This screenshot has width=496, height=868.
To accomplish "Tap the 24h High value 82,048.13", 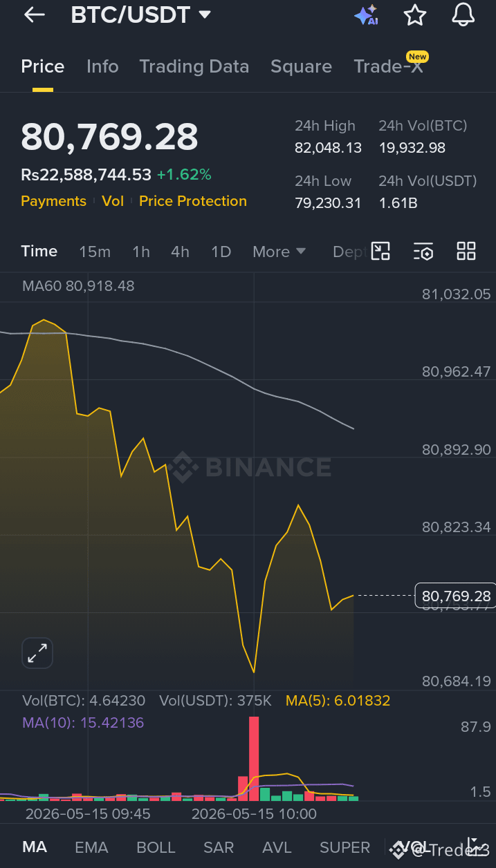I will 328,148.
